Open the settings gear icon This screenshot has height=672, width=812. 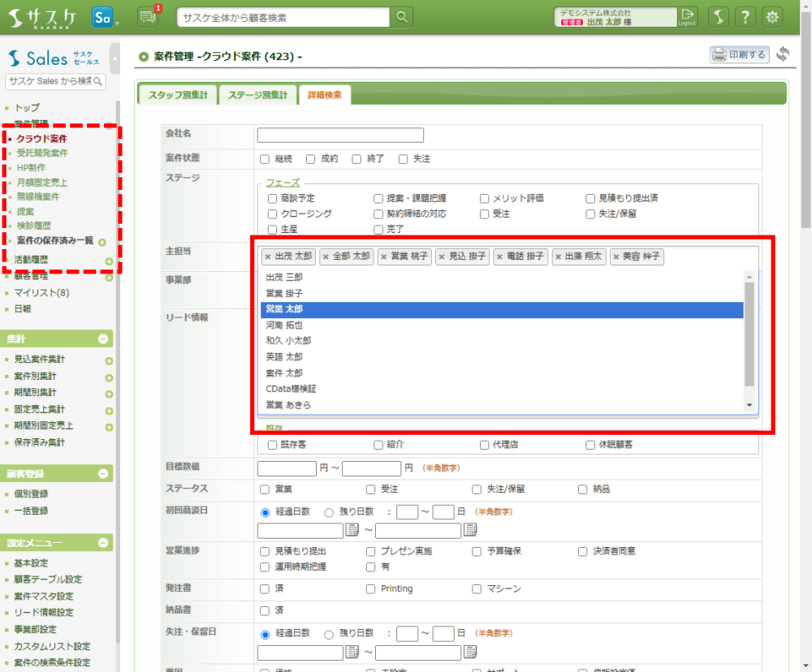[x=772, y=17]
